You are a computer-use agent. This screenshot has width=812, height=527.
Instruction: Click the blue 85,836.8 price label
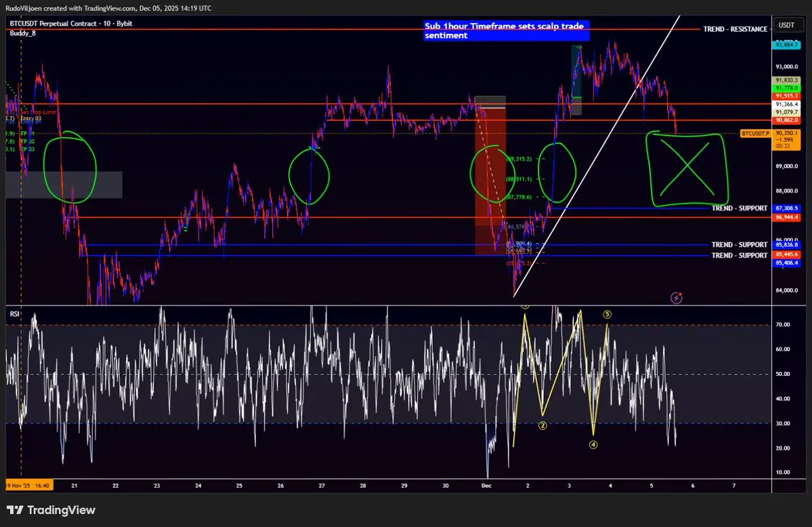pos(787,245)
